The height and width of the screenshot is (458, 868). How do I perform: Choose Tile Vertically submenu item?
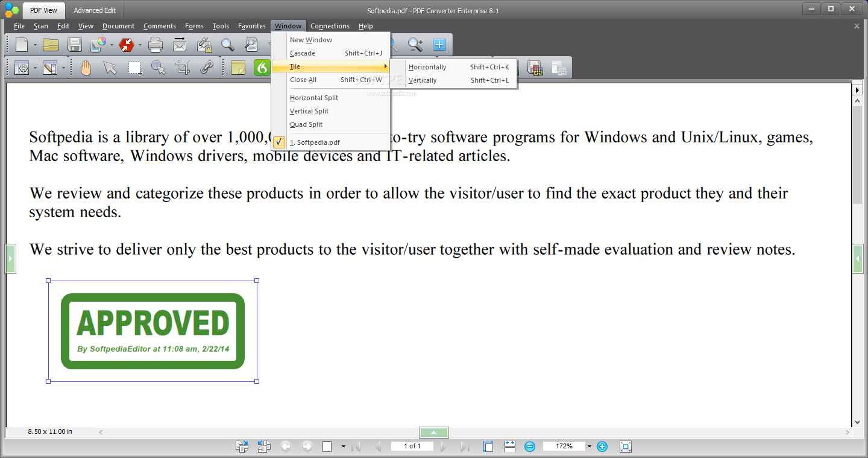(x=453, y=80)
